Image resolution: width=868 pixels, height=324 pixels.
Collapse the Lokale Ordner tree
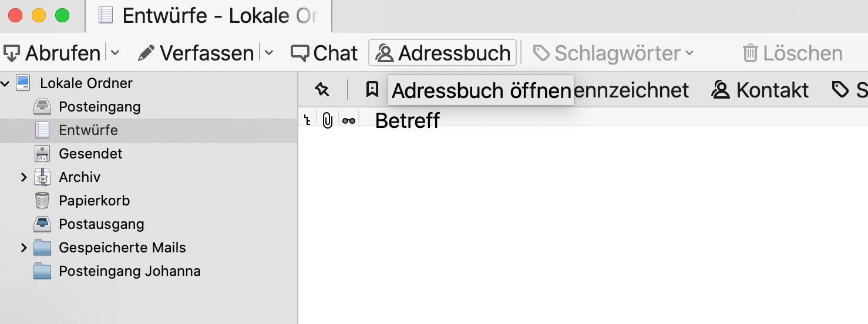[5, 83]
